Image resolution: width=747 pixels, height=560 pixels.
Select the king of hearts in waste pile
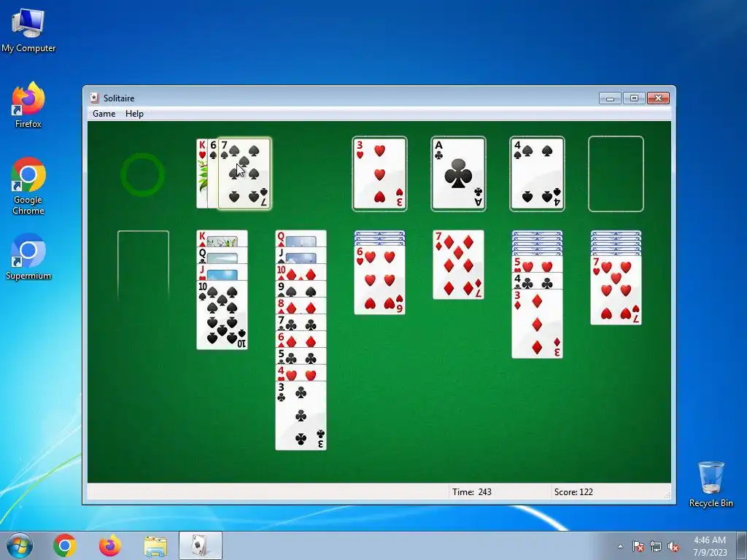pyautogui.click(x=202, y=174)
